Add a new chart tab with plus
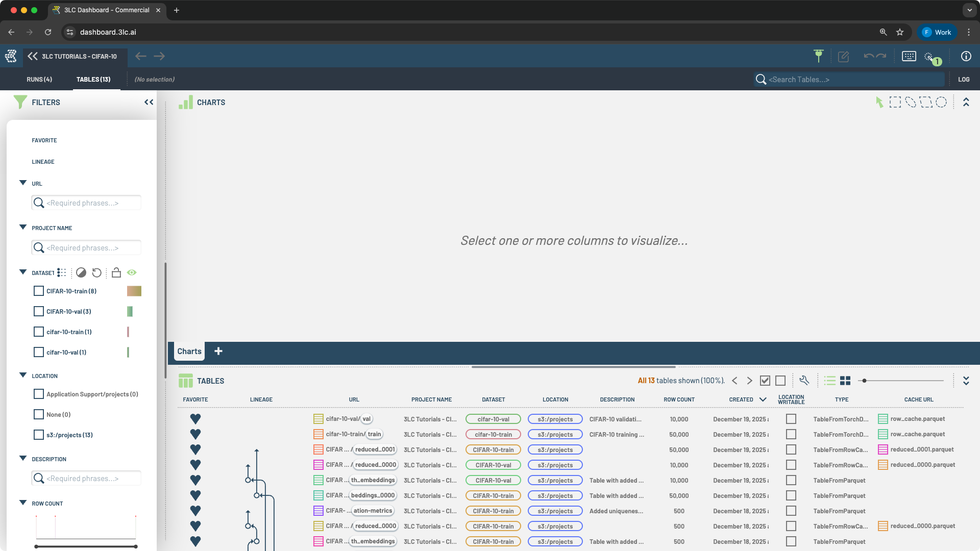980x551 pixels. [x=218, y=351]
